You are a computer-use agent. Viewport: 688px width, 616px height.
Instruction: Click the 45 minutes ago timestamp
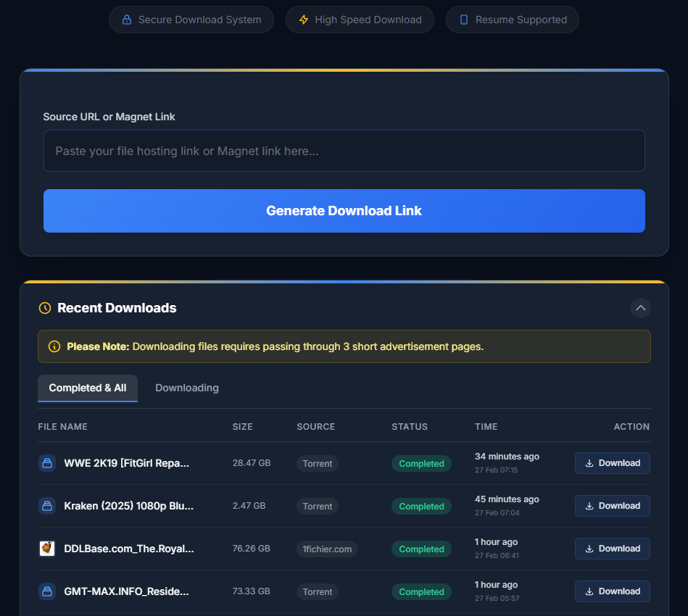(507, 499)
